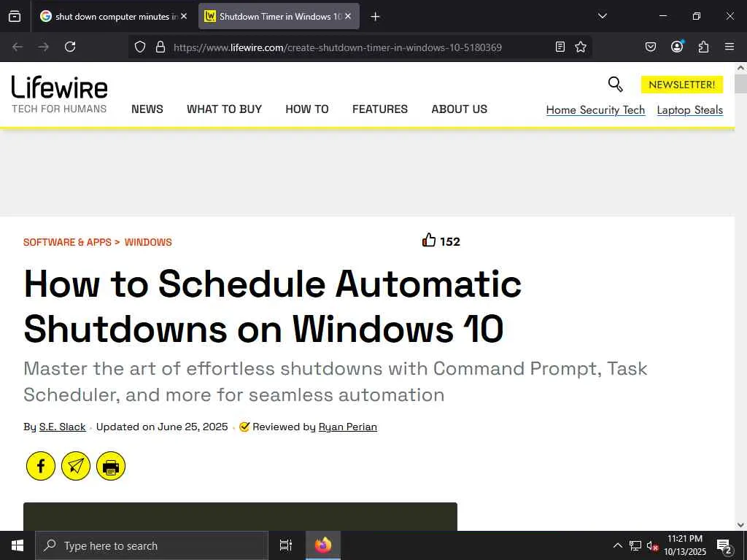Viewport: 747px width, 560px height.
Task: Click the scrollbar down arrow
Action: pyautogui.click(x=740, y=525)
